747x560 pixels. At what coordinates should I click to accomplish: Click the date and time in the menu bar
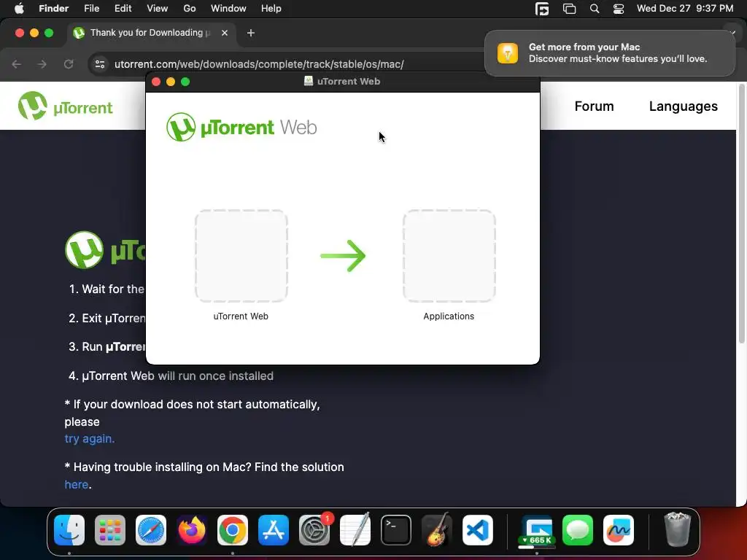click(x=684, y=9)
